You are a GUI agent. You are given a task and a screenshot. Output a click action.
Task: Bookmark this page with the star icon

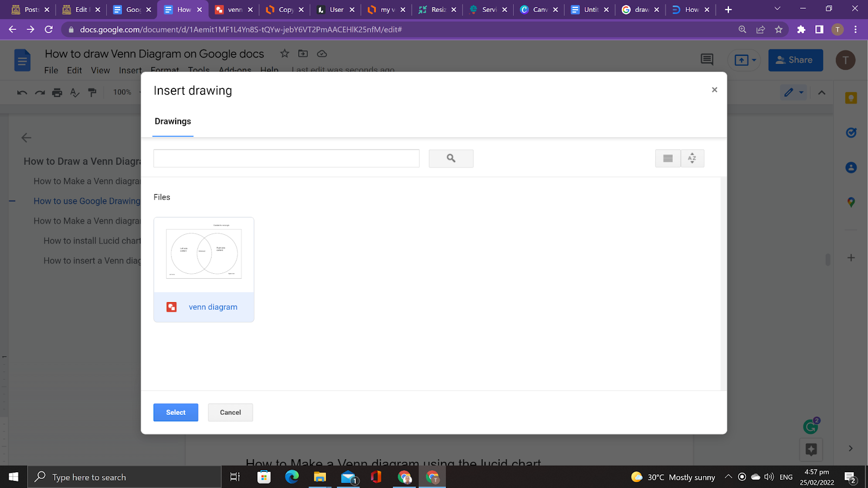point(778,29)
